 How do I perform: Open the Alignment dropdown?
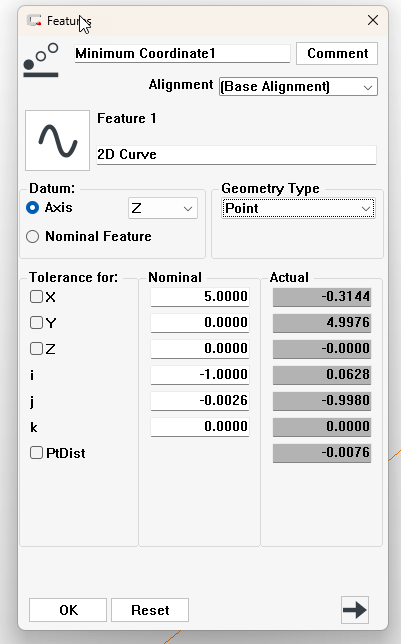tap(298, 87)
